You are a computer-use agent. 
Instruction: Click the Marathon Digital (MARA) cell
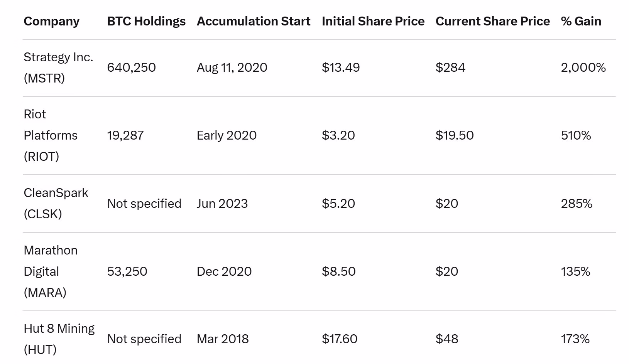pos(51,271)
